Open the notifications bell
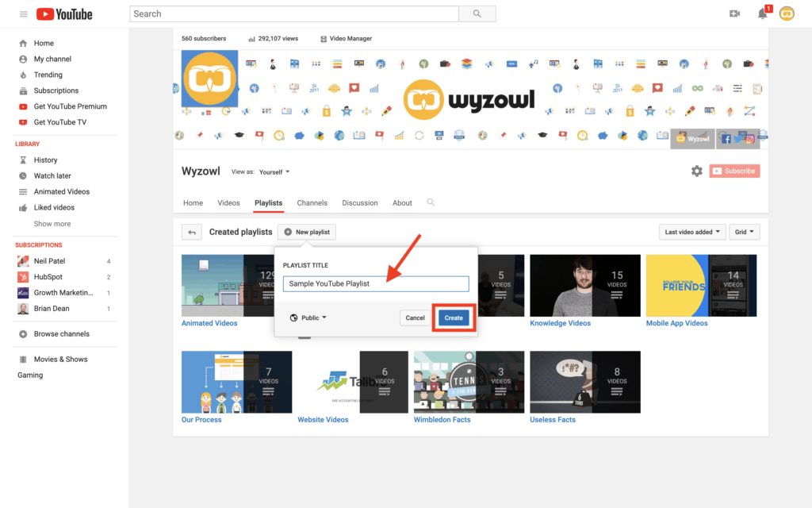The image size is (812, 508). coord(762,14)
